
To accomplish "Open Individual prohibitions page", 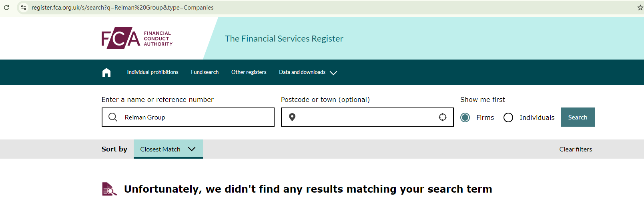I will 152,72.
